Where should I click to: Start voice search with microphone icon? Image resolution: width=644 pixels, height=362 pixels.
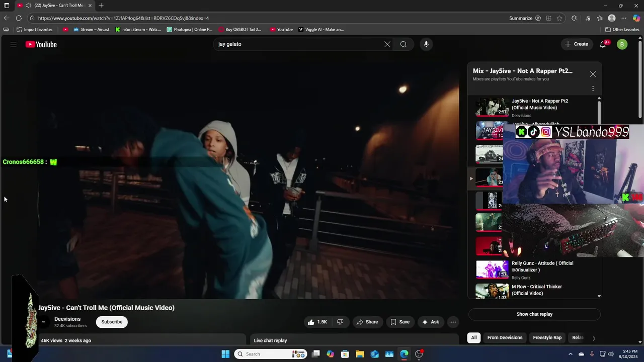(x=426, y=44)
